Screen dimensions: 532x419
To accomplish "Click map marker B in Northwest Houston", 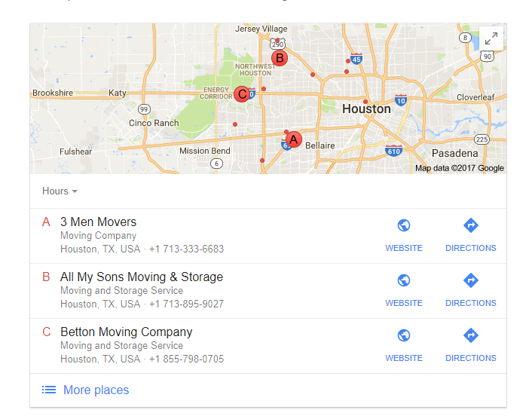I will click(x=280, y=58).
